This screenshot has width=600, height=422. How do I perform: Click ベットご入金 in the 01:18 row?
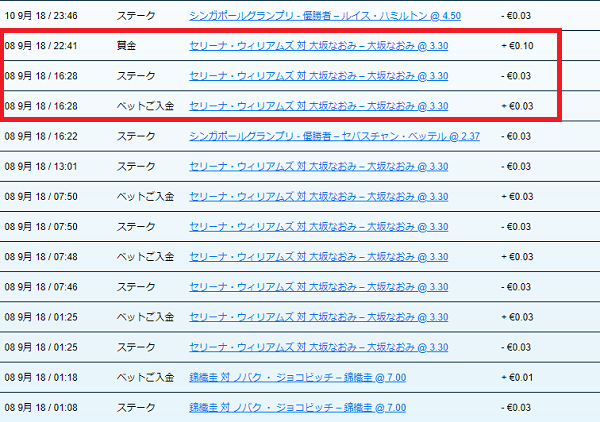point(145,377)
